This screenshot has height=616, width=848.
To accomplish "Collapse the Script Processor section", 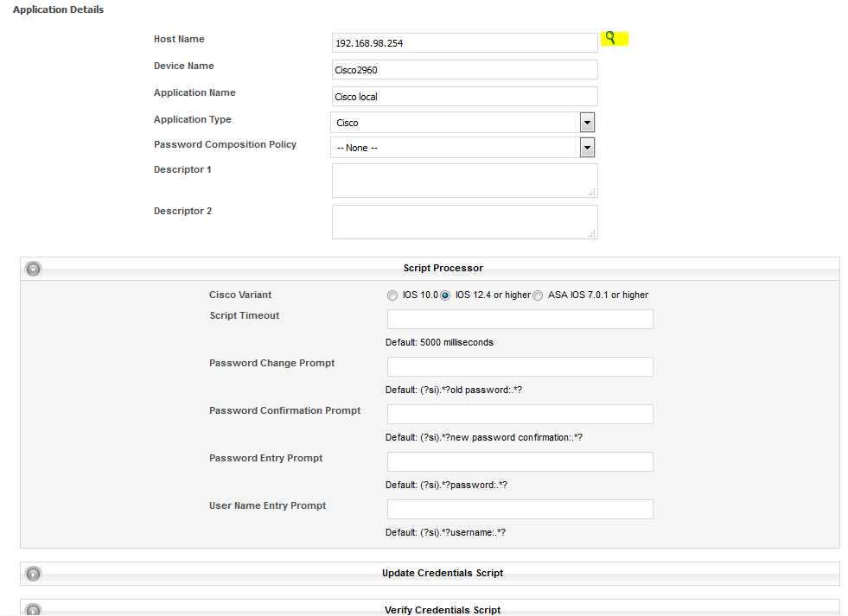I will (33, 269).
